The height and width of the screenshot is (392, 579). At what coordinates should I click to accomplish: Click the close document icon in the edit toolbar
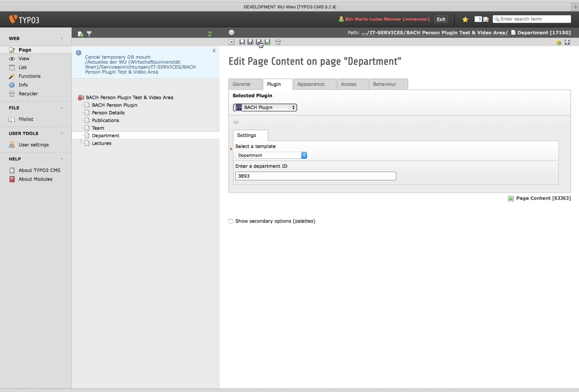[x=232, y=42]
